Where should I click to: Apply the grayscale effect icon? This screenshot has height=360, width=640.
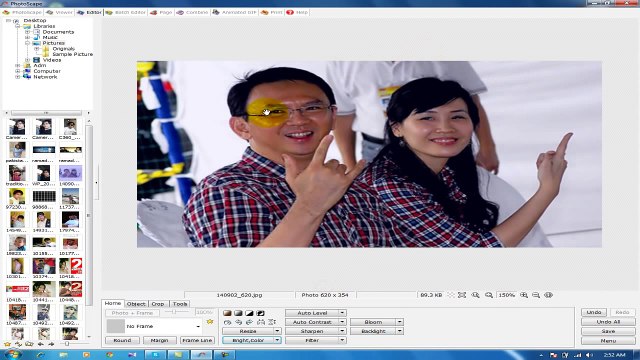[x=238, y=313]
